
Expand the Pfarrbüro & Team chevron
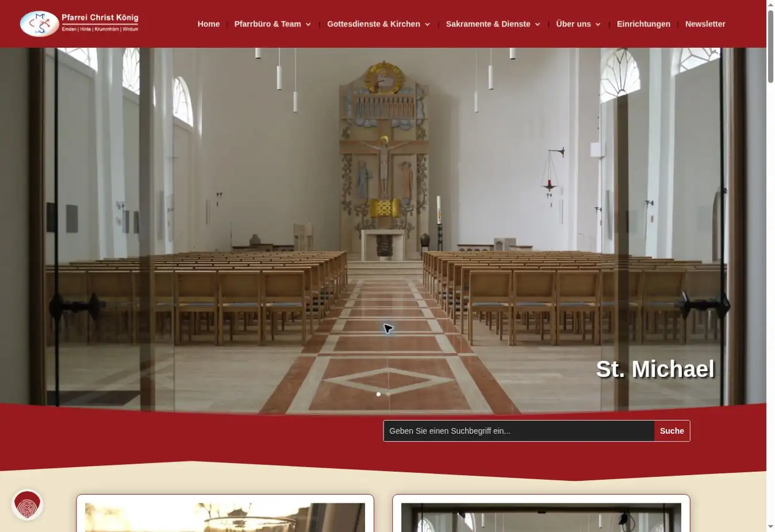308,25
